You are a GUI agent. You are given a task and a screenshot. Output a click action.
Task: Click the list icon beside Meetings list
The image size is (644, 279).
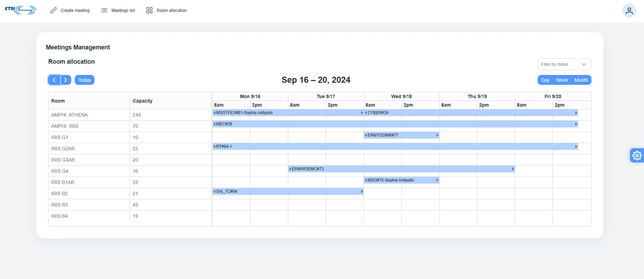click(x=104, y=11)
